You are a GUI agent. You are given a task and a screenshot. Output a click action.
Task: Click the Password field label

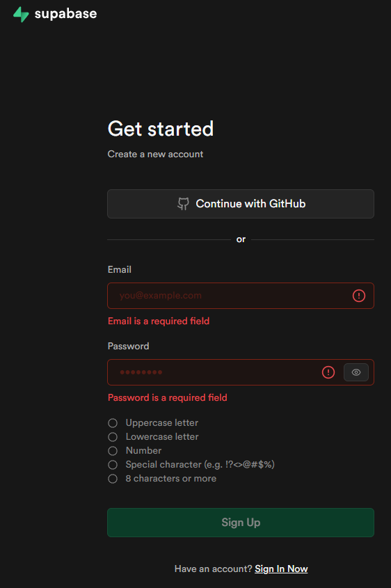(128, 346)
